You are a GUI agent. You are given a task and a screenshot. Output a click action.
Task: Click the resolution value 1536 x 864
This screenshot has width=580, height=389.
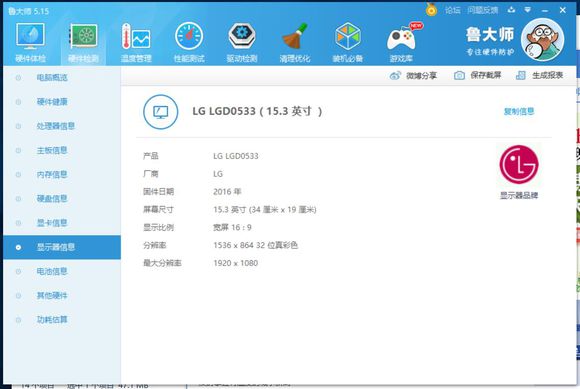point(255,245)
